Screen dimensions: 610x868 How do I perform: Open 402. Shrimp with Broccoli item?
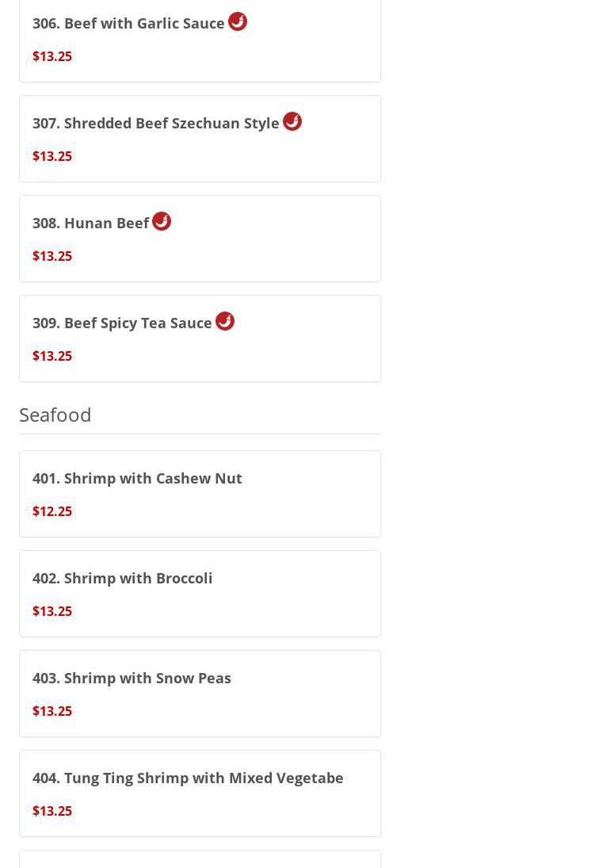[x=122, y=578]
